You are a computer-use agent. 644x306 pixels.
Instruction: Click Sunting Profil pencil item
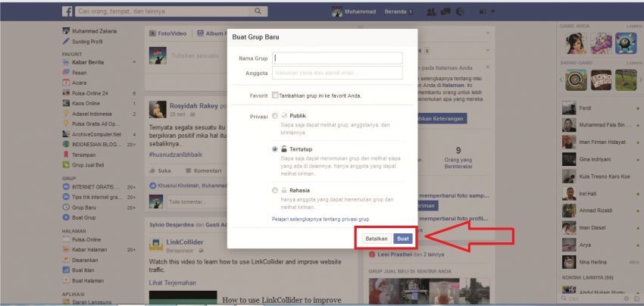point(87,42)
